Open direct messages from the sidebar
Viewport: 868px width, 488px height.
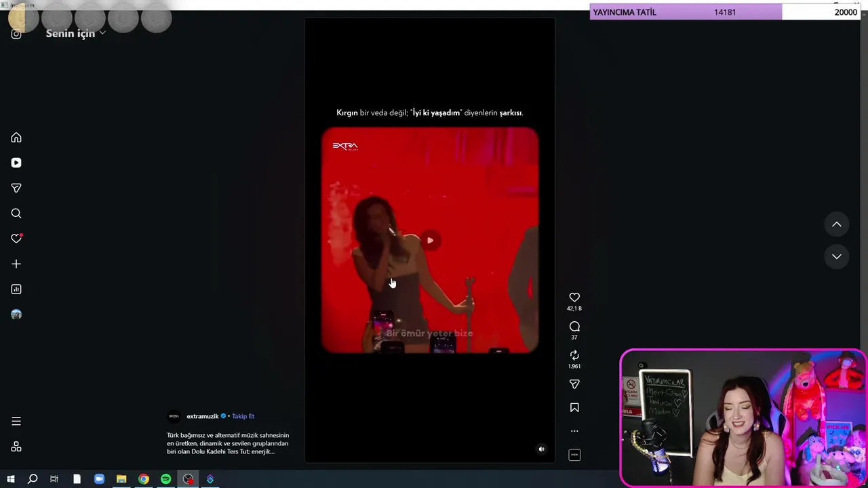point(16,188)
